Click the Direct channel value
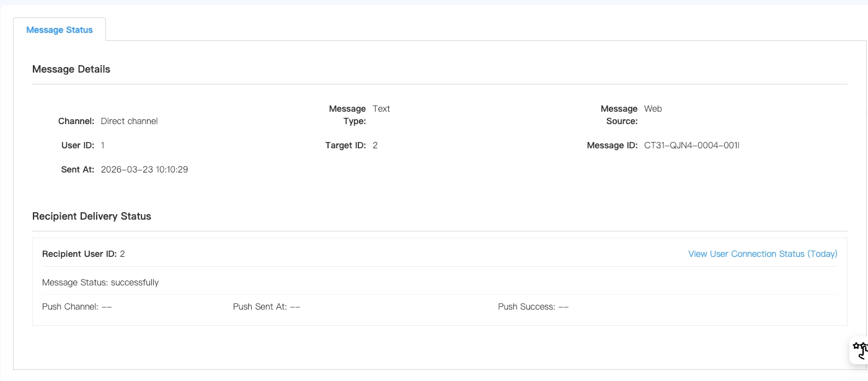 pyautogui.click(x=129, y=121)
